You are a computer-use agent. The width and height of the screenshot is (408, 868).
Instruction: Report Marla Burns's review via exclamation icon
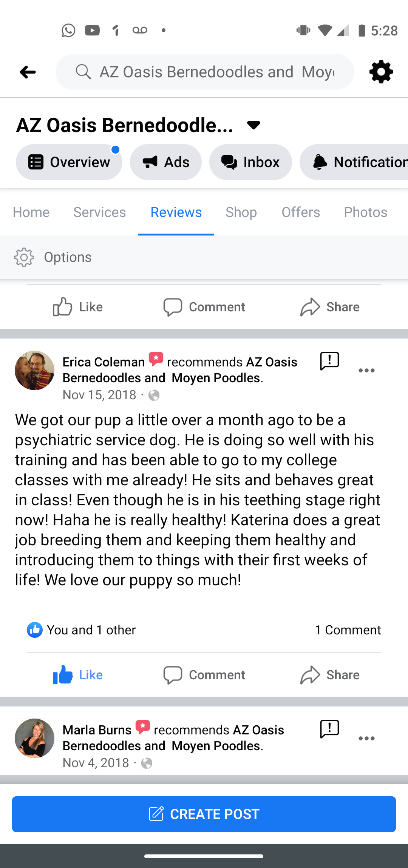[329, 729]
